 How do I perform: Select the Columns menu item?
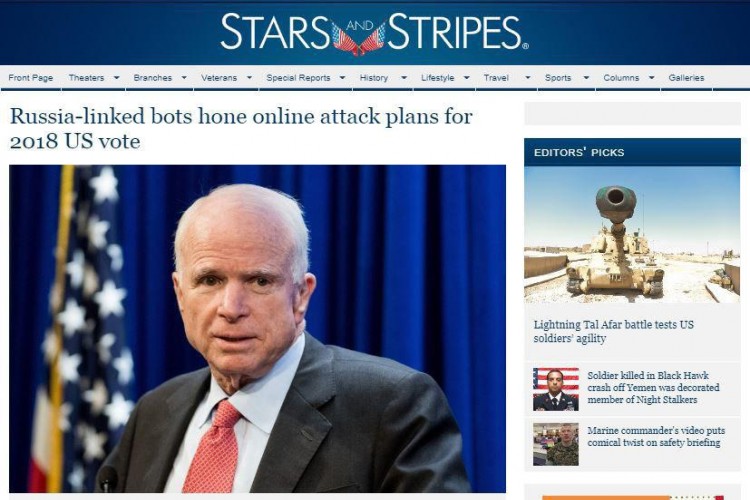pyautogui.click(x=621, y=78)
